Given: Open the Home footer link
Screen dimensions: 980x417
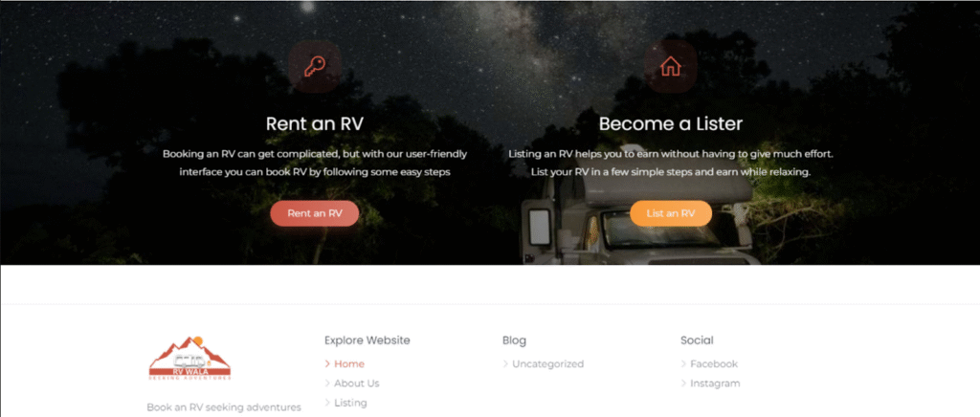Looking at the screenshot, I should 348,364.
